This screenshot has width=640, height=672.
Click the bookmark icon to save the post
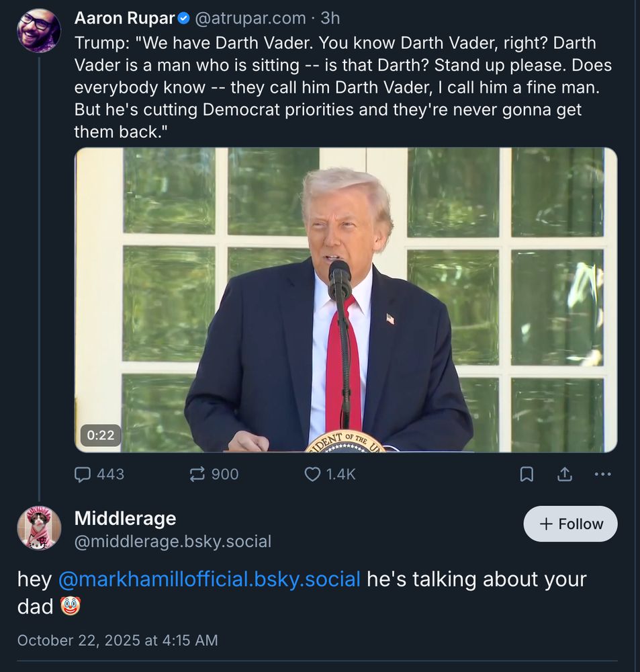(x=528, y=474)
